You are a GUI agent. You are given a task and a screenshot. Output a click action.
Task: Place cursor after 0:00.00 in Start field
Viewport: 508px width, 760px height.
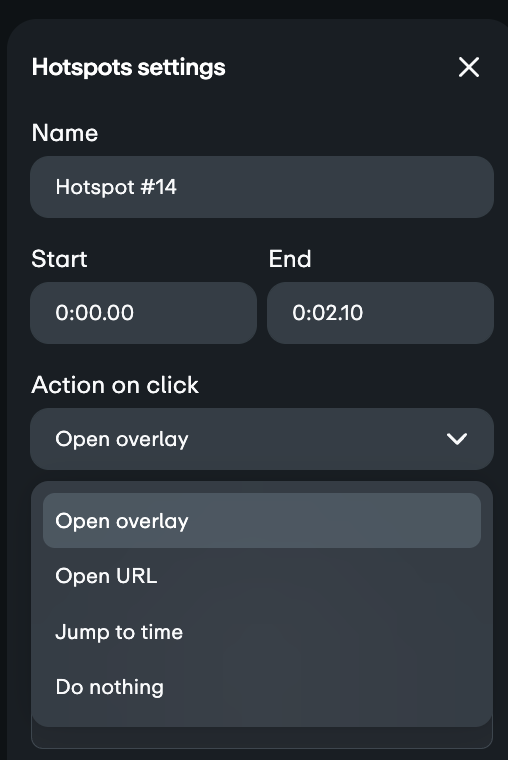coord(135,313)
